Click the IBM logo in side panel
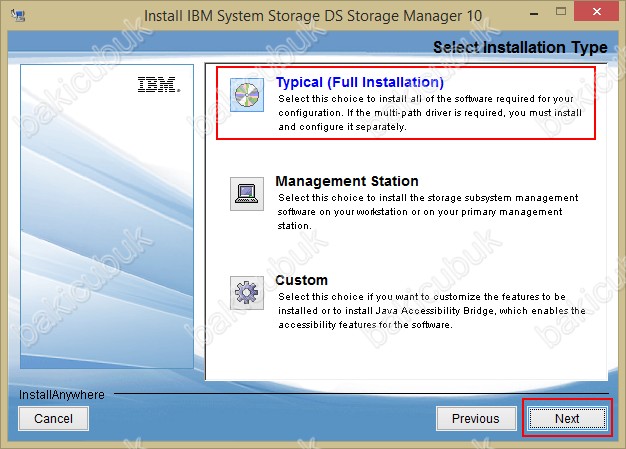 (158, 85)
